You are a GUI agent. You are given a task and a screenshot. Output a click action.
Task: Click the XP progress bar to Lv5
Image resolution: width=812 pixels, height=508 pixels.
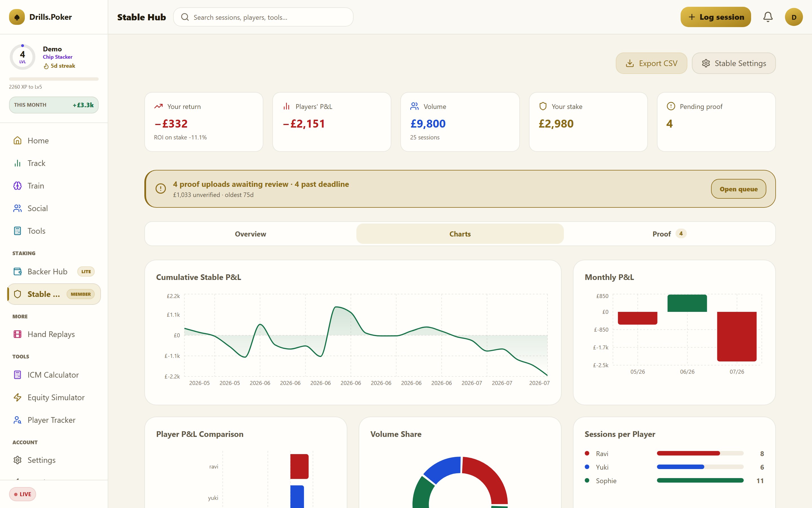tap(54, 79)
